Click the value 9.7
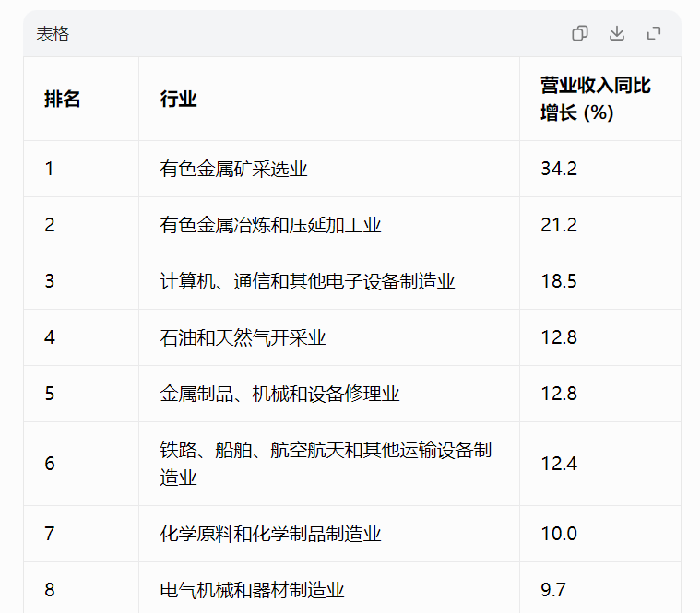The width and height of the screenshot is (700, 613). [553, 590]
